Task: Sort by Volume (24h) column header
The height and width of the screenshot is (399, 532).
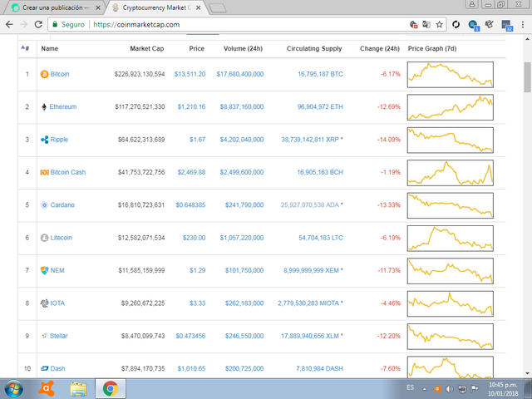Action: tap(243, 48)
